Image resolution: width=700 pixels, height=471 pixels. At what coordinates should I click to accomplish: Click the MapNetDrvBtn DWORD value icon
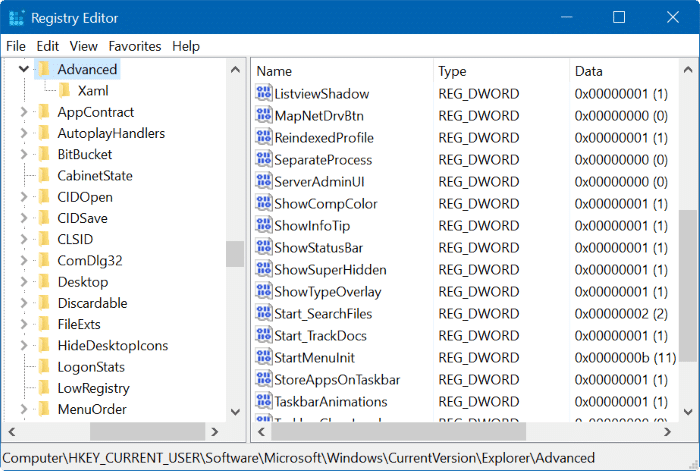[x=264, y=115]
